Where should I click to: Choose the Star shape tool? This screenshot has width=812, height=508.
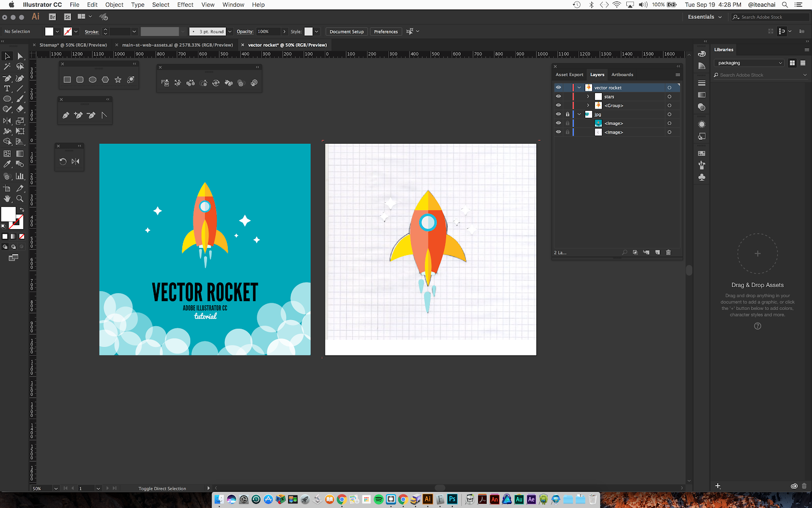pyautogui.click(x=118, y=80)
